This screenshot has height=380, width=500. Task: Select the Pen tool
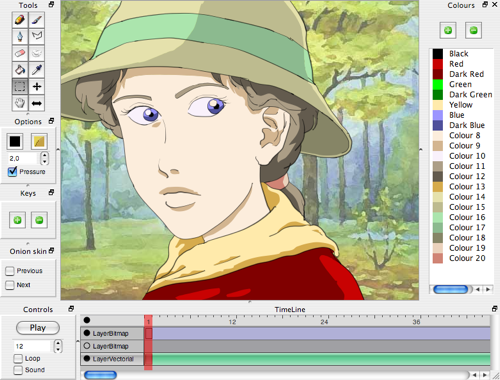click(20, 36)
